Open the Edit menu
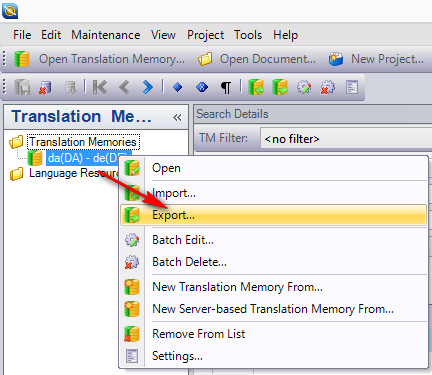 (51, 35)
